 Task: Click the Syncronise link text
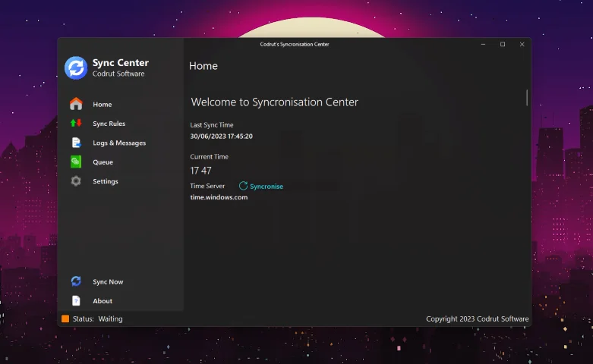click(x=267, y=187)
